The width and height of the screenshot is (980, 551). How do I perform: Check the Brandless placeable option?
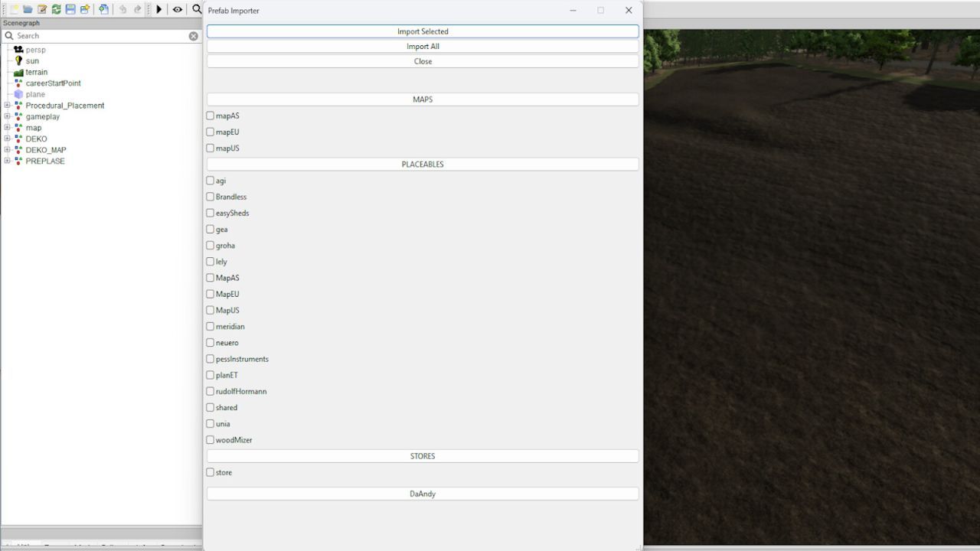(210, 197)
